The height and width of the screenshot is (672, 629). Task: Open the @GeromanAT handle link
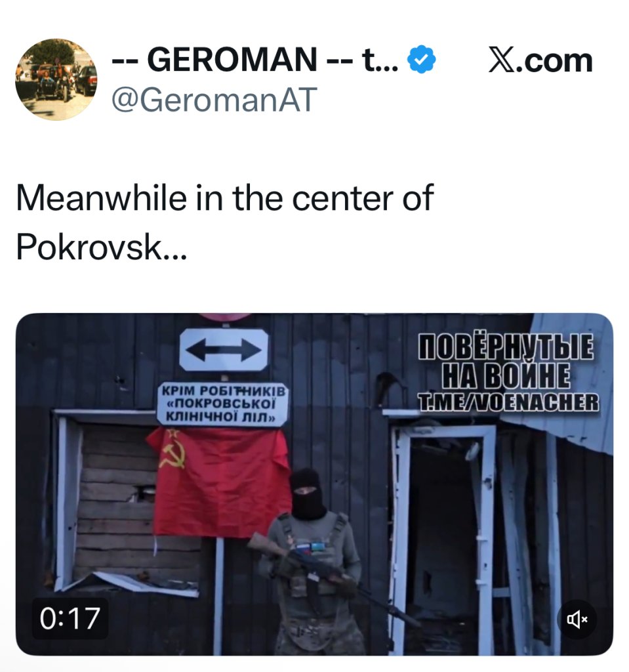(214, 100)
